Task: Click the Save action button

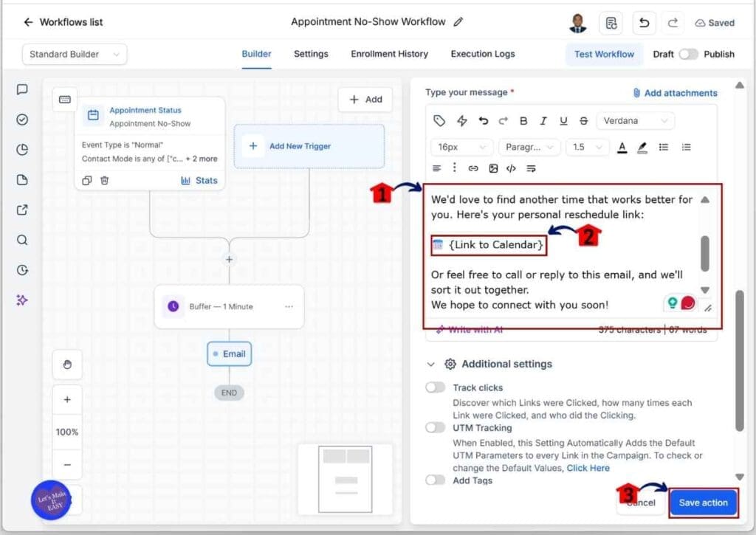Action: tap(704, 503)
